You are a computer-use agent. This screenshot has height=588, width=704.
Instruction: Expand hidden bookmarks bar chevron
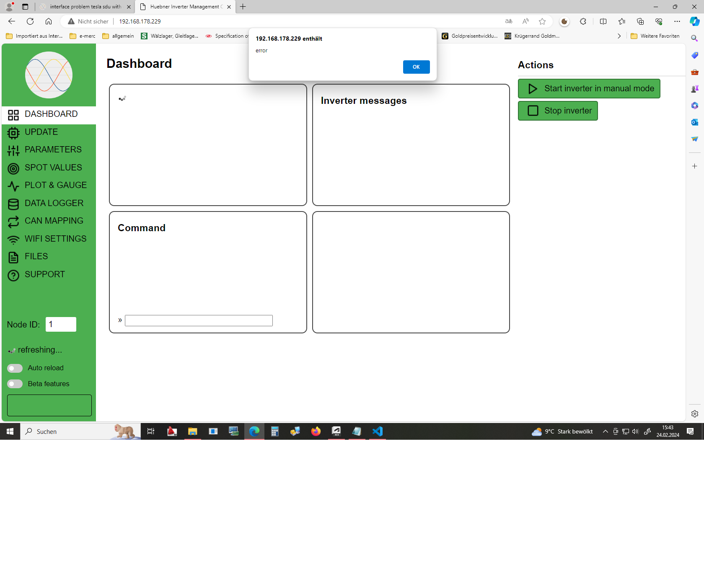pos(619,36)
